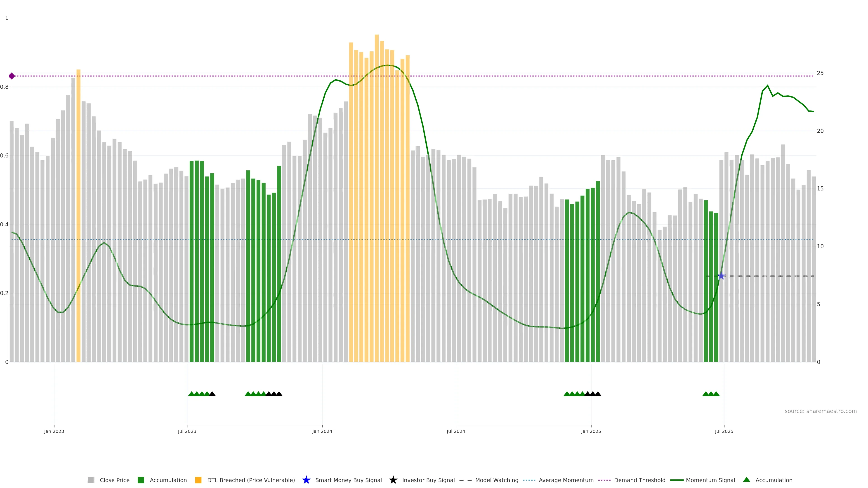Click the black Investor Buy Signal star legend icon

coord(393,480)
